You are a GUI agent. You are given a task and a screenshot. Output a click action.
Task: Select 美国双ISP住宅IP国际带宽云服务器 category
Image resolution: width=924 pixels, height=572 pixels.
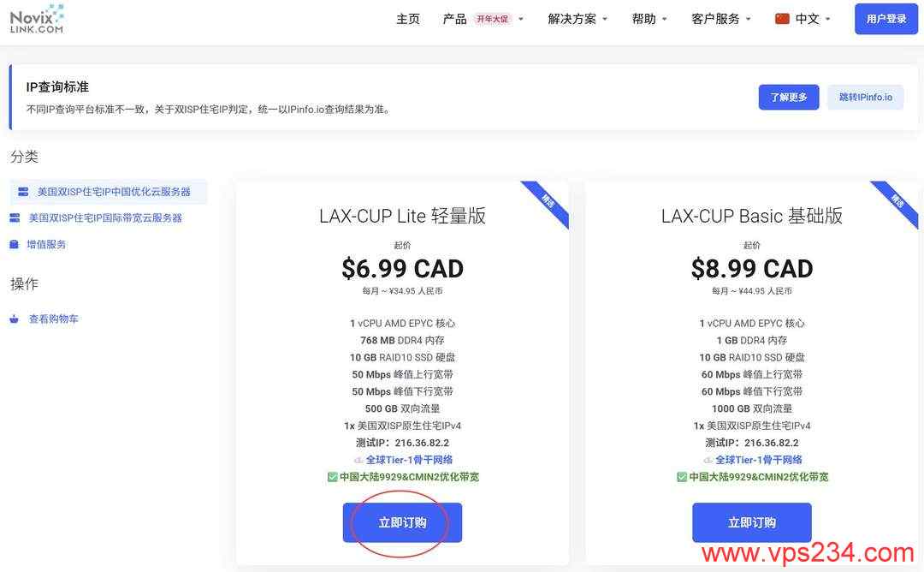[105, 217]
